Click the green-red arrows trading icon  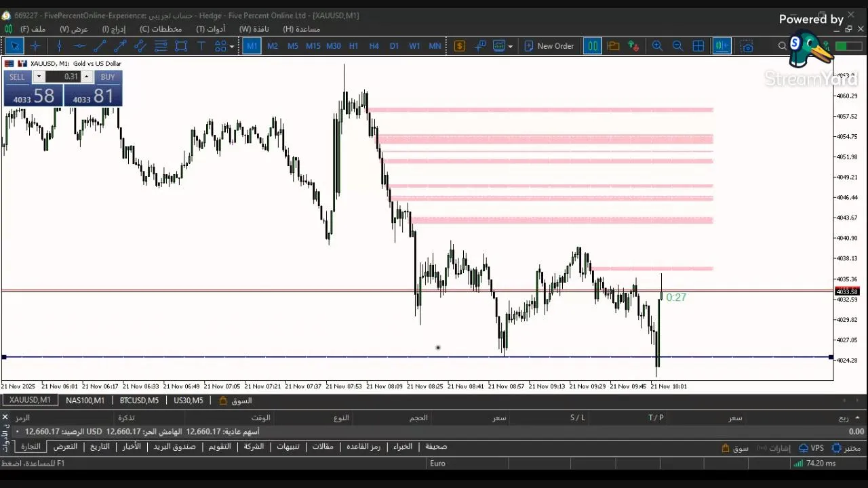click(633, 46)
